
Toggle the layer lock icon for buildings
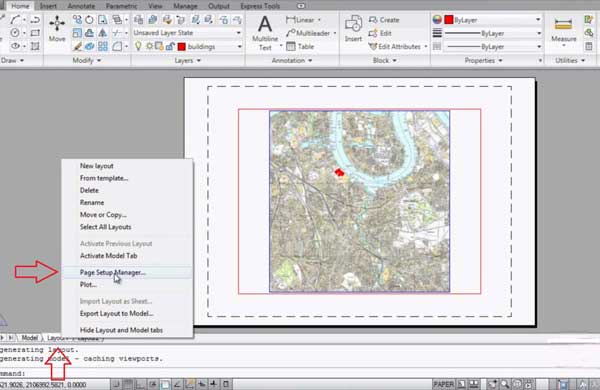coord(170,47)
